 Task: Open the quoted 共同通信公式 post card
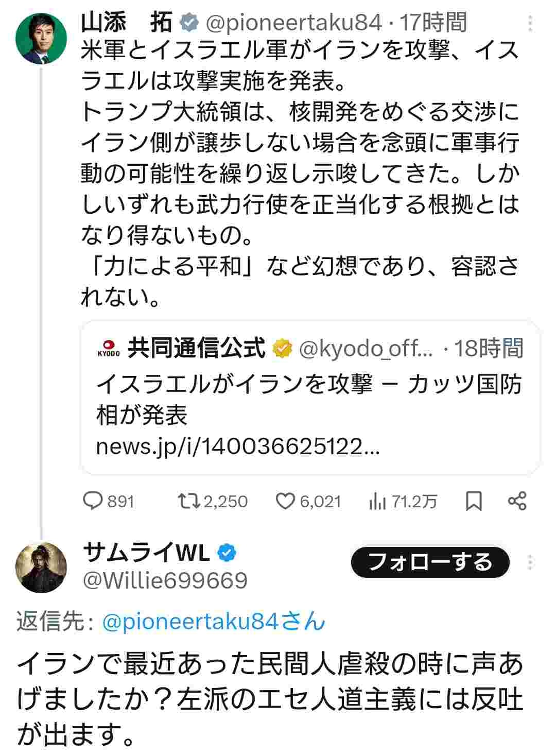310,397
